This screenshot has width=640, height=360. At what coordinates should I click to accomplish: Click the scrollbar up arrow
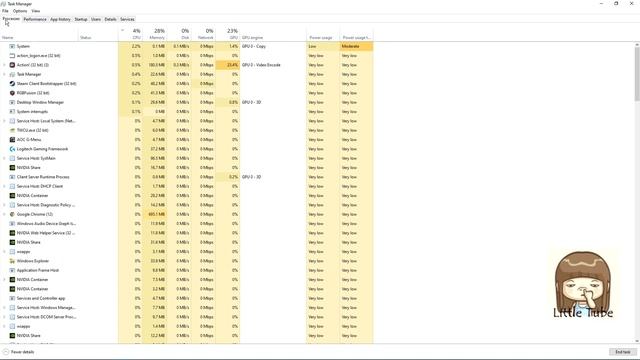click(x=637, y=44)
